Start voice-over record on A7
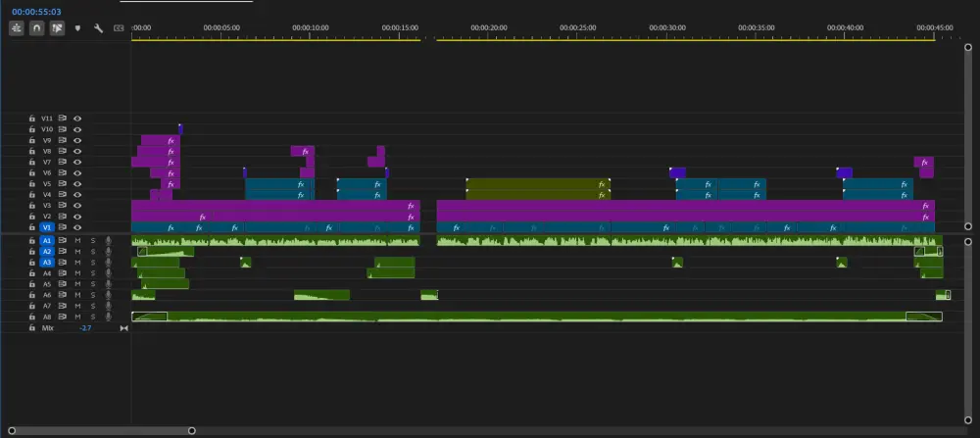 pyautogui.click(x=108, y=306)
